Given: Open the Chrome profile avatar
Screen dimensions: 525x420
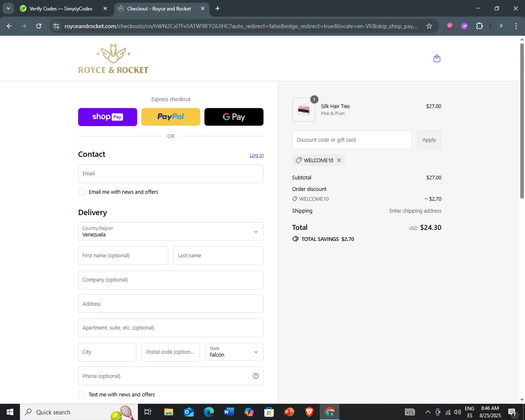Looking at the screenshot, I should pyautogui.click(x=501, y=26).
